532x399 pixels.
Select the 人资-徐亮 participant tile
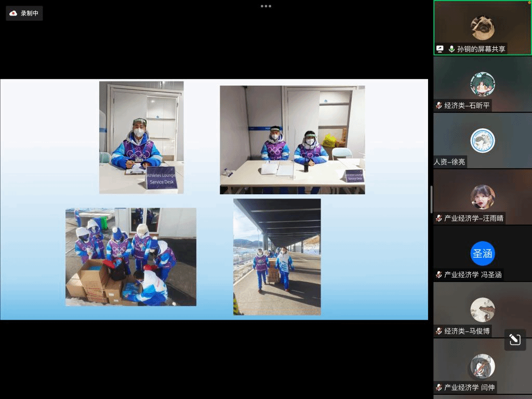(x=482, y=140)
